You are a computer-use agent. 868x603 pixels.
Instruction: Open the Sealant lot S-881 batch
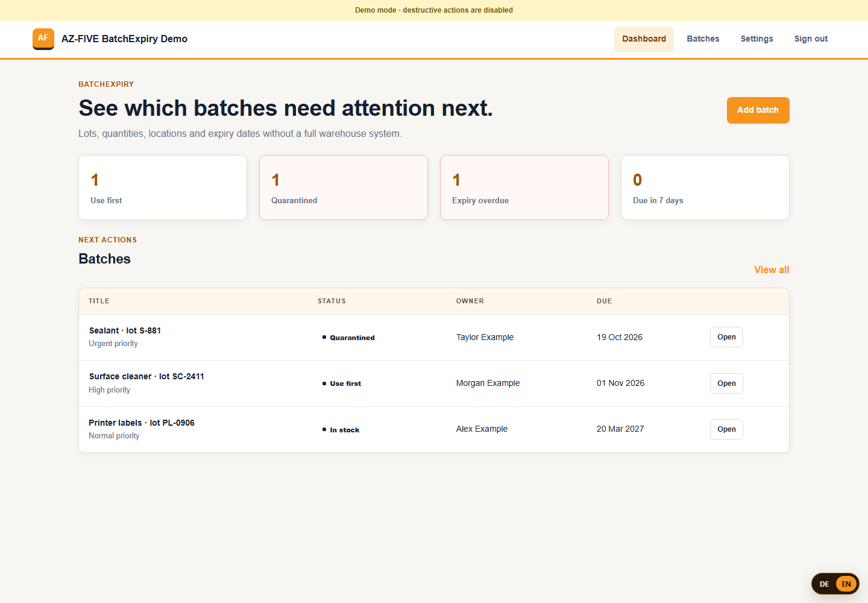(726, 337)
